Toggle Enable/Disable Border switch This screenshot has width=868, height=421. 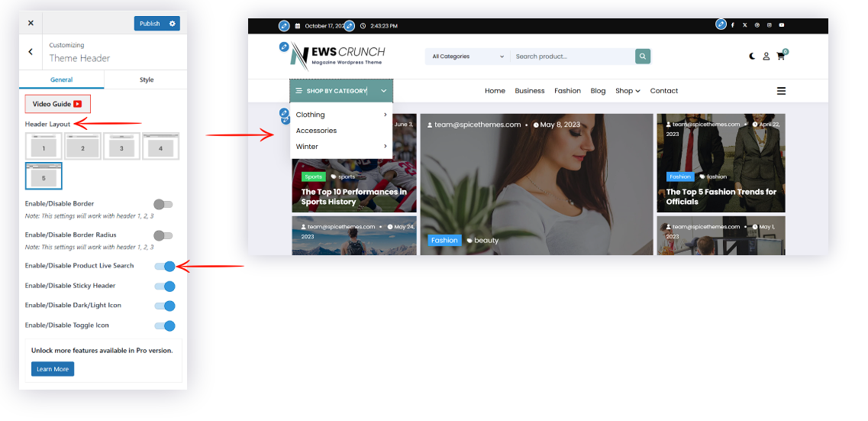[163, 204]
